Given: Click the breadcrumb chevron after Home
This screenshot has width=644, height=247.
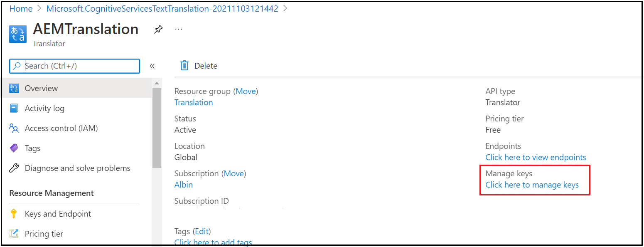Looking at the screenshot, I should coord(39,8).
